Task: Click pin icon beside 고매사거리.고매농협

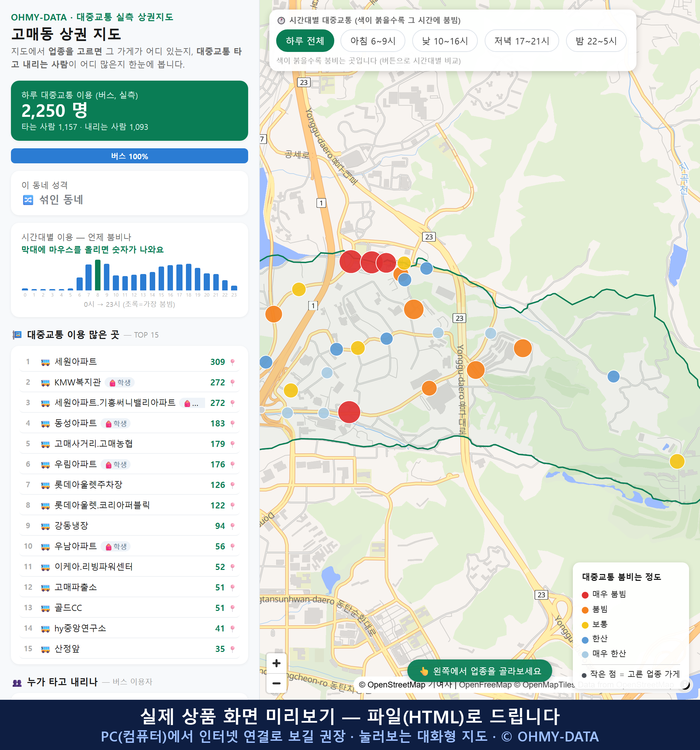Action: [232, 444]
